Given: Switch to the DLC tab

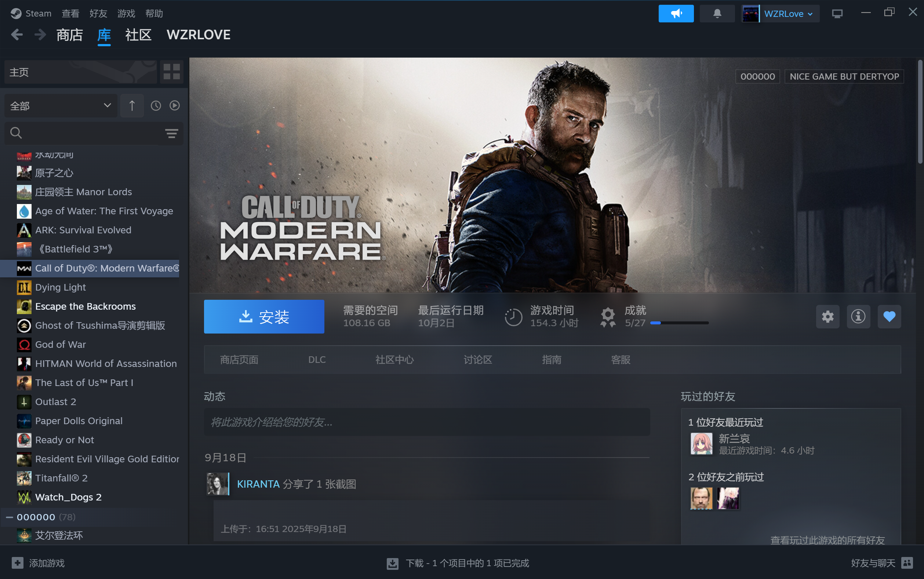Looking at the screenshot, I should coord(317,360).
